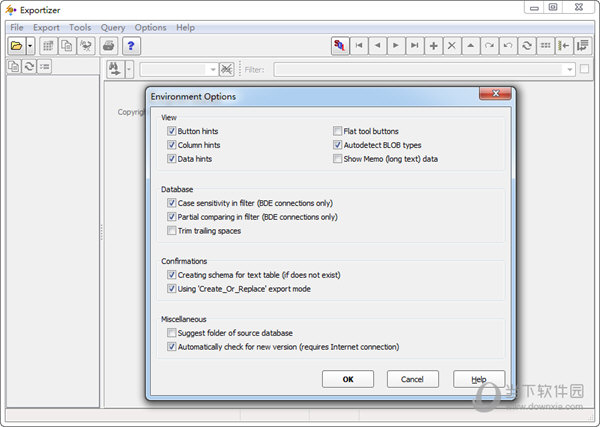
Task: Expand the Open button dropdown arrow
Action: click(30, 46)
